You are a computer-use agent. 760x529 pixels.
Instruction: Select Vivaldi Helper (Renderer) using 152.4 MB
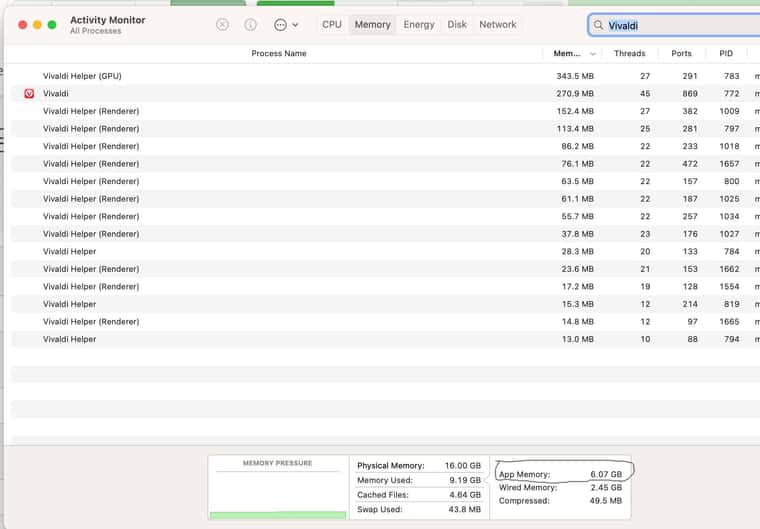385,111
